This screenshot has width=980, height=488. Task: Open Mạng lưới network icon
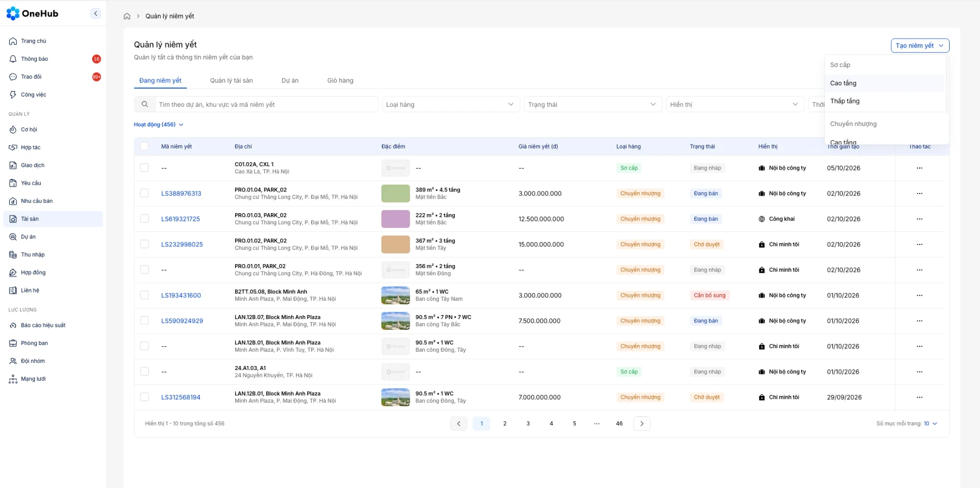pyautogui.click(x=13, y=379)
